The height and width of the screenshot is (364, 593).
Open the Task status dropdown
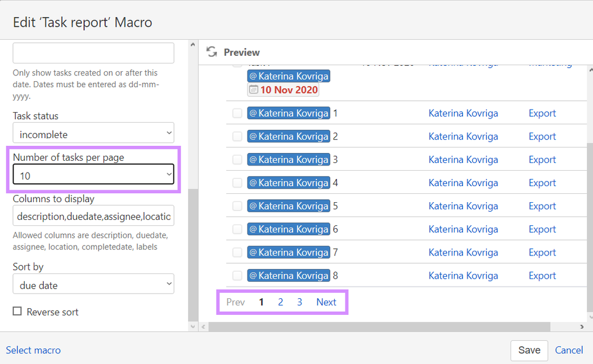[x=93, y=133]
